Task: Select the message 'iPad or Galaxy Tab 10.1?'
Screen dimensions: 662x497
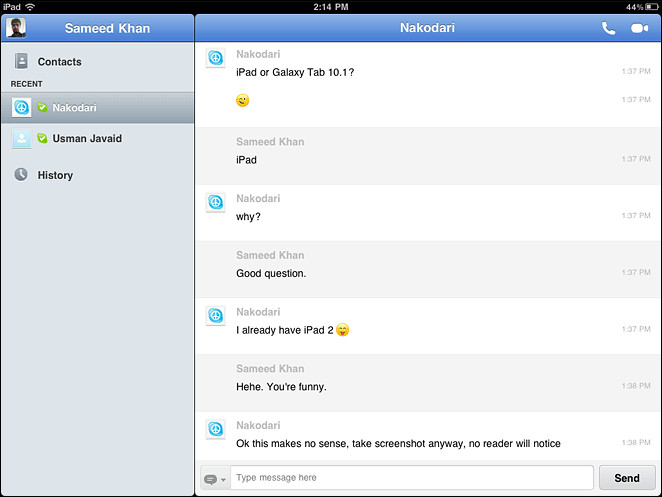Action: click(x=295, y=72)
